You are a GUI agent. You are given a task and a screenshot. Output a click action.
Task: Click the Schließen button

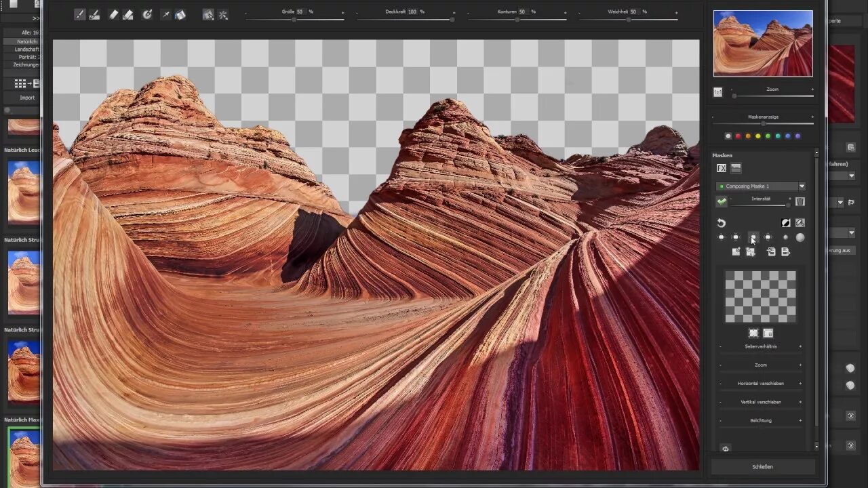[x=763, y=467]
